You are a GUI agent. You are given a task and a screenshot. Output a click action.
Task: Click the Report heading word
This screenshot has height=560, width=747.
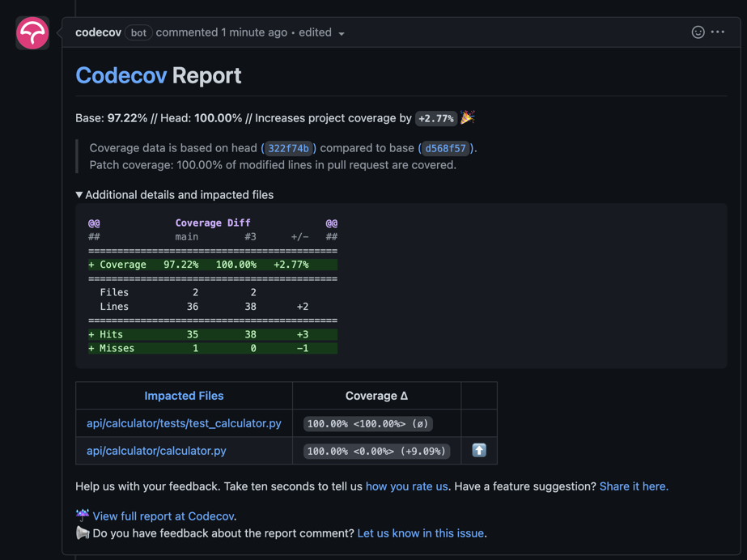point(206,75)
